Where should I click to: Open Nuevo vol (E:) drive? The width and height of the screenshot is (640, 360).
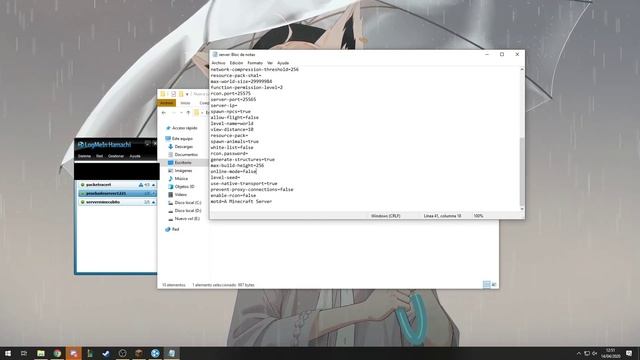(x=184, y=219)
